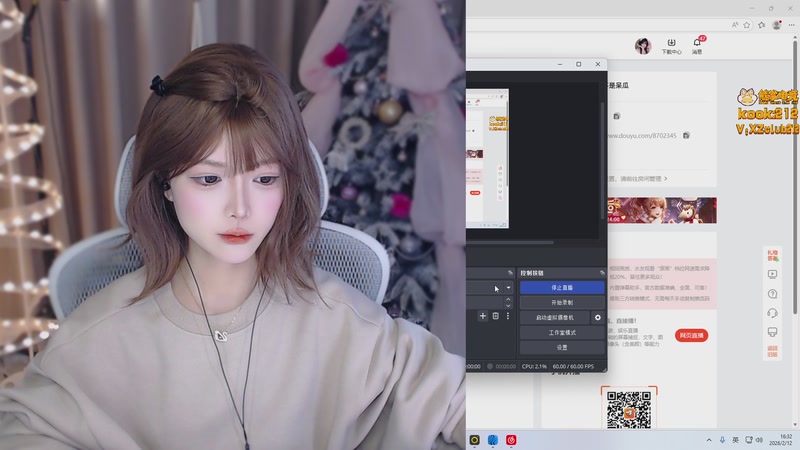Click the CPU 2.1% status bar entry

click(x=534, y=366)
